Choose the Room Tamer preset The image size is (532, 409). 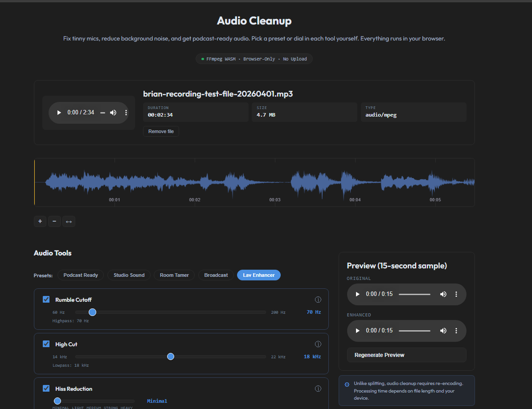point(174,275)
